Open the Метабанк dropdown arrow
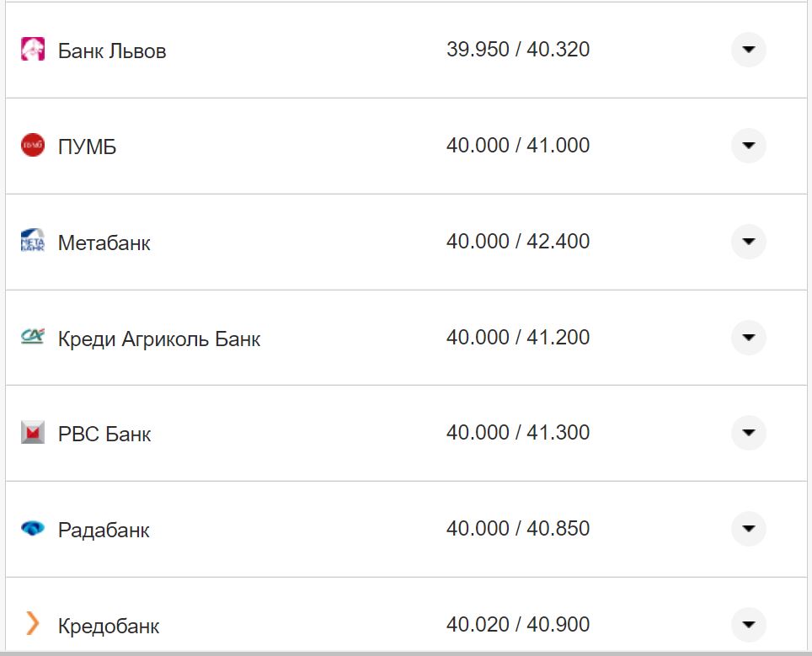Image resolution: width=812 pixels, height=656 pixels. coord(748,242)
